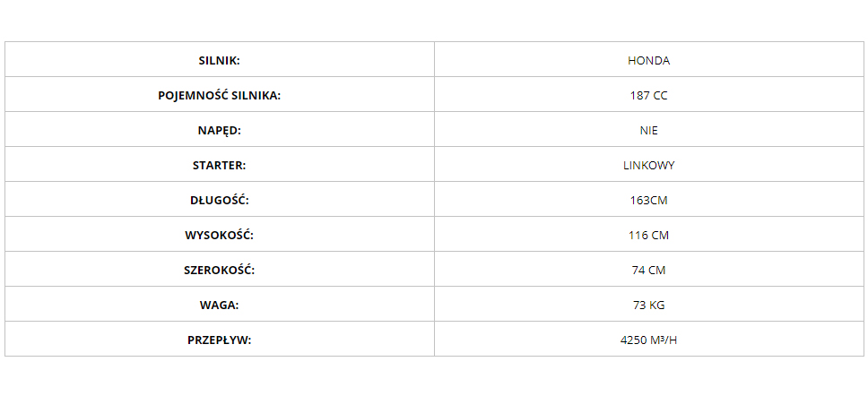This screenshot has width=868, height=396.
Task: Select the NIE value cell
Action: point(649,129)
